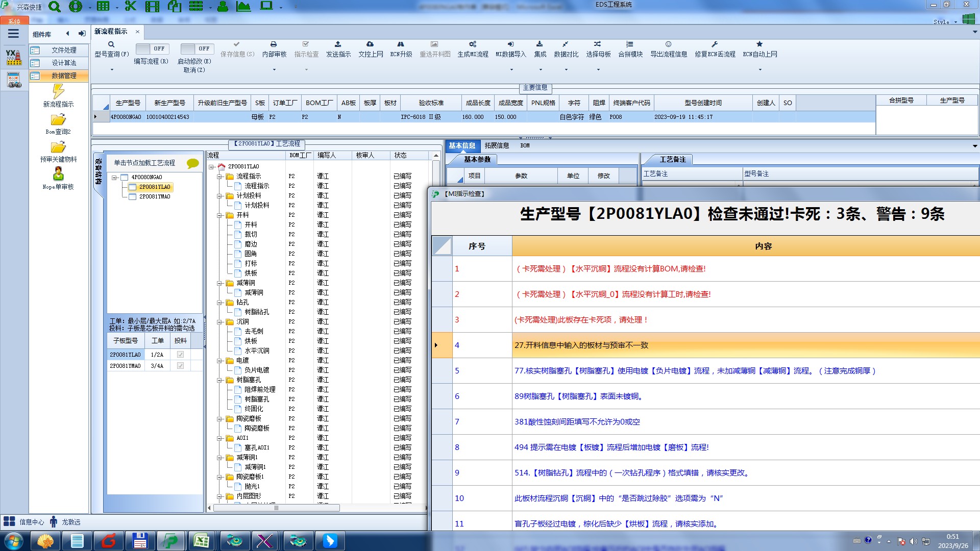Screen dimensions: 980x551
Task: Switch to the 拓展信息 tab
Action: 497,145
